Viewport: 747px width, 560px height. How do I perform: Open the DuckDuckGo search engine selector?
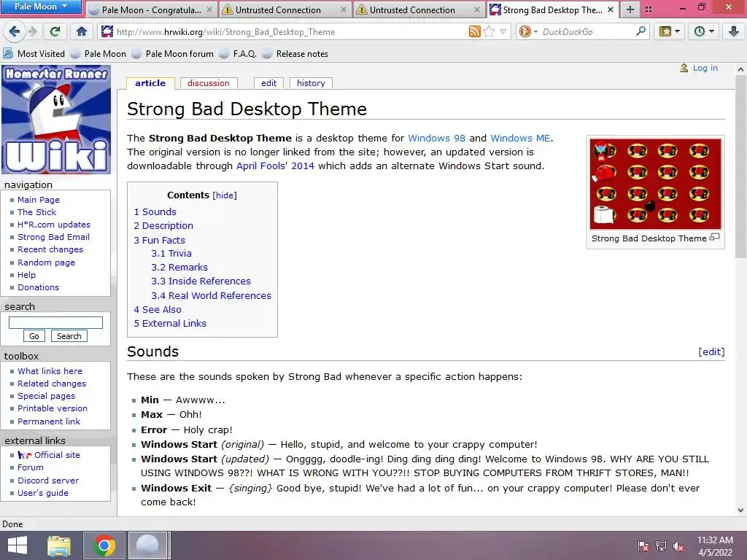528,32
